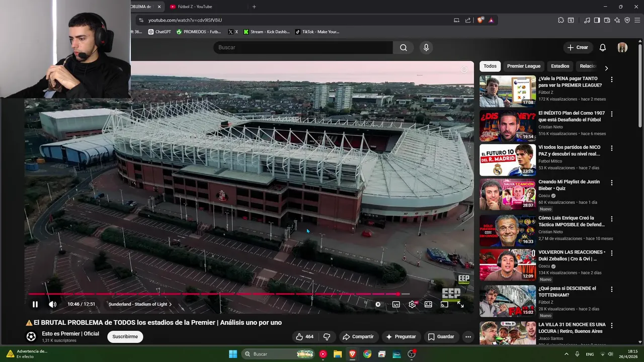
Task: Select the 'Todos' filter chip
Action: [x=490, y=66]
